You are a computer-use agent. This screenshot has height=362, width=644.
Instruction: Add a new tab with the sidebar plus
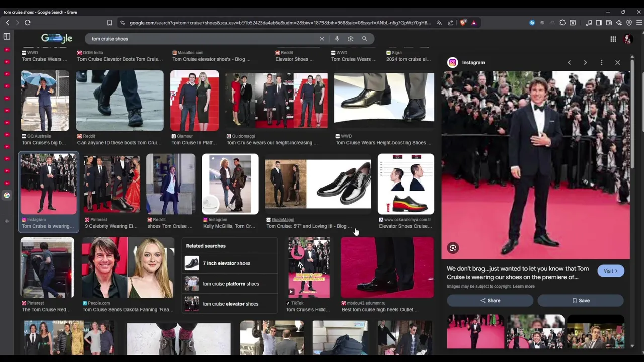click(x=7, y=221)
